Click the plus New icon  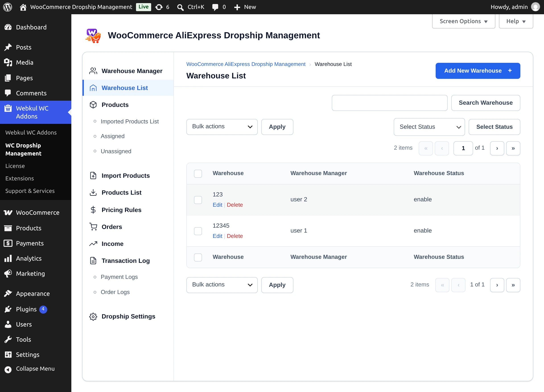pyautogui.click(x=237, y=7)
